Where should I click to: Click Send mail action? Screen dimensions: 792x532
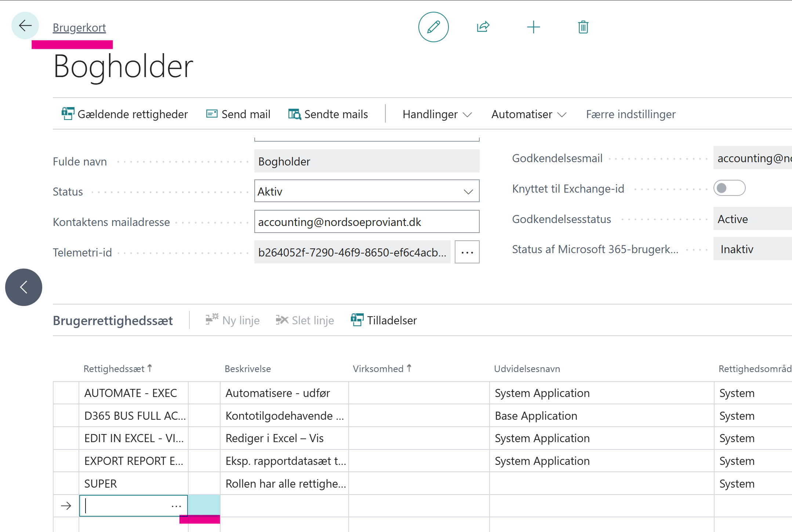point(239,114)
